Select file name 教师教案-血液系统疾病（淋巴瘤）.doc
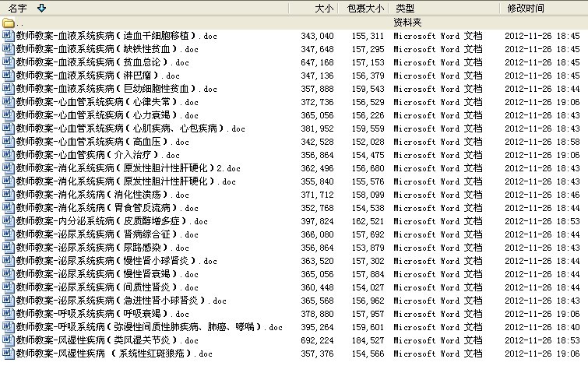The width and height of the screenshot is (588, 366). (97, 76)
